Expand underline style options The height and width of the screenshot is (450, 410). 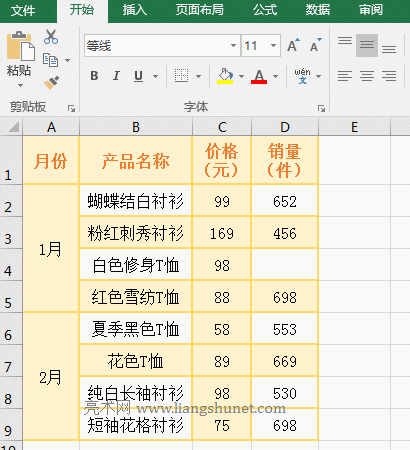pyautogui.click(x=155, y=76)
